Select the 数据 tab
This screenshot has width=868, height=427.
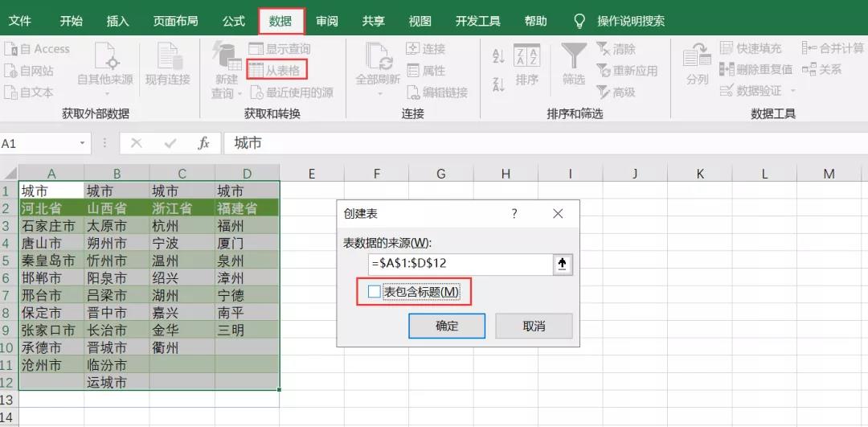coord(281,21)
